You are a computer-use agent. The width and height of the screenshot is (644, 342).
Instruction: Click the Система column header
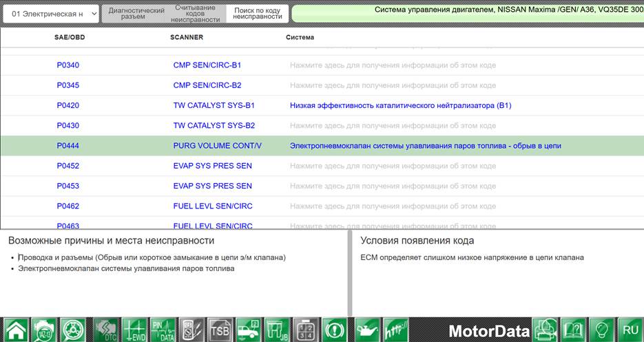pyautogui.click(x=300, y=37)
